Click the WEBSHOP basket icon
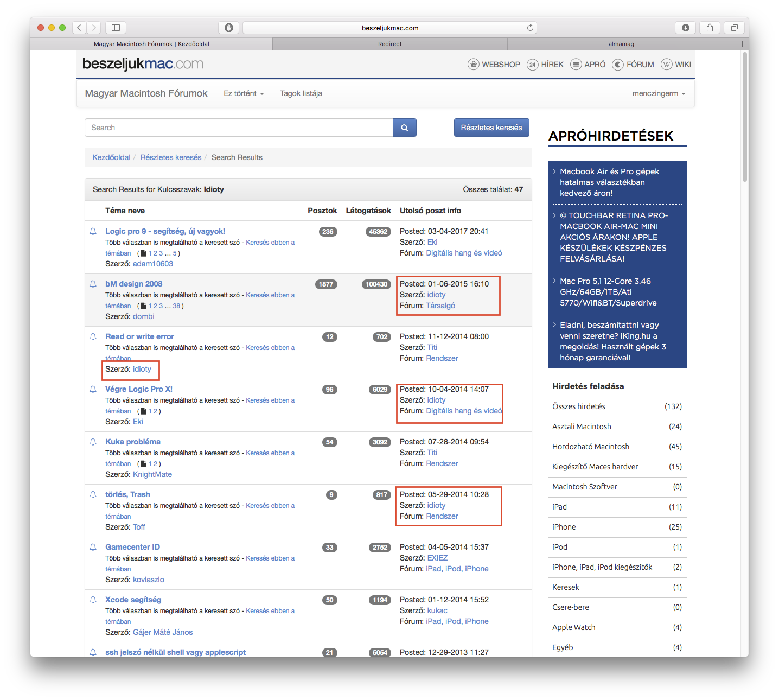Viewport: 779px width, 700px height. click(474, 65)
